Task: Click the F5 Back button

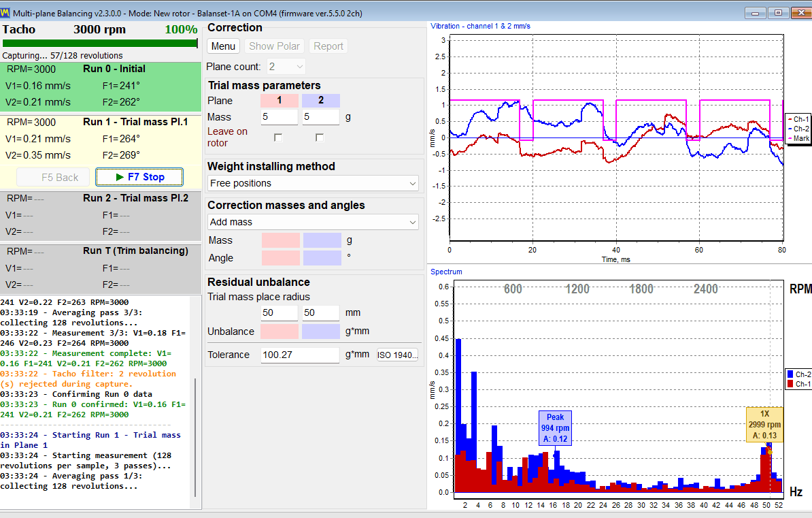Action: [x=54, y=178]
